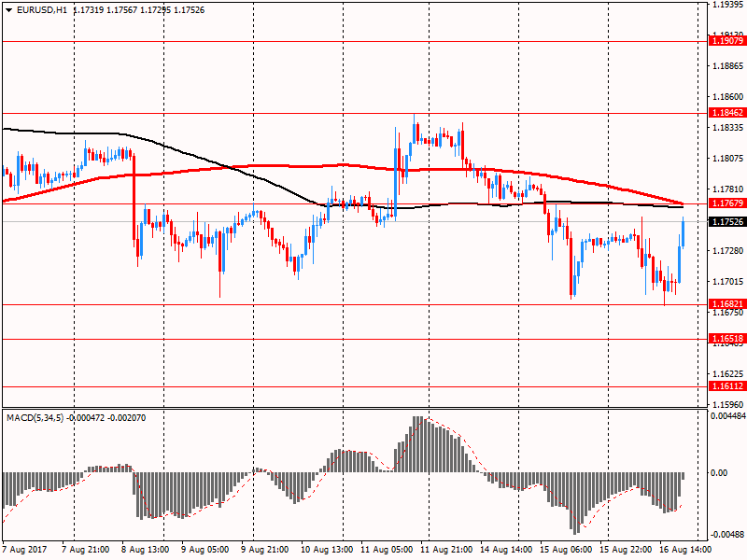The height and width of the screenshot is (560, 747).
Task: Click the EURUSD,H1 chart title
Action: [x=42, y=10]
